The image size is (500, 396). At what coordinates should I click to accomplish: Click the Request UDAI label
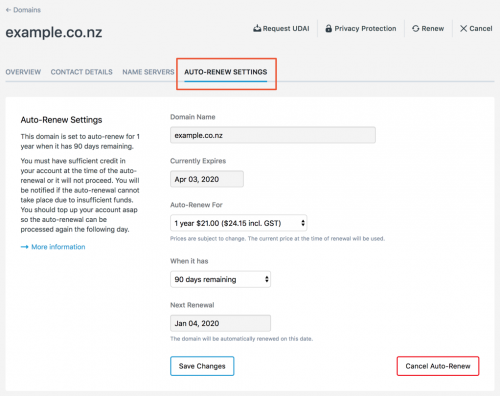coord(286,28)
